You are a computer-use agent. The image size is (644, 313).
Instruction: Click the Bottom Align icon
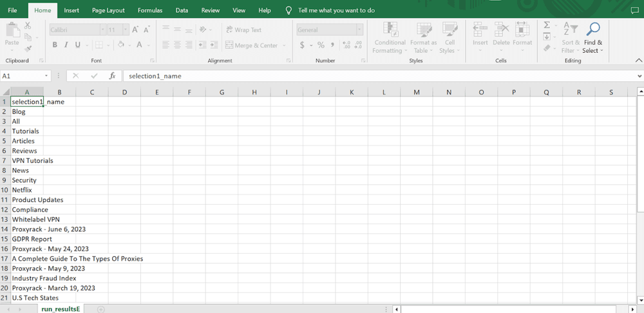189,30
